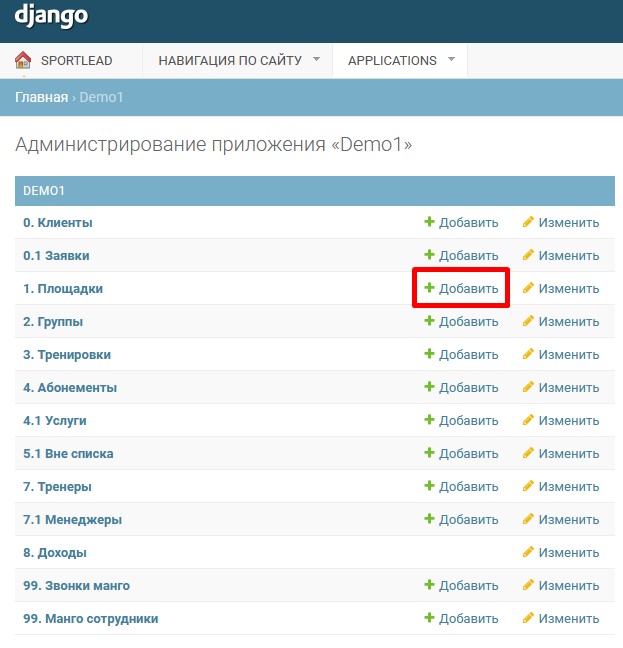This screenshot has width=623, height=648.
Task: Click the django logo in the header
Action: [x=51, y=17]
